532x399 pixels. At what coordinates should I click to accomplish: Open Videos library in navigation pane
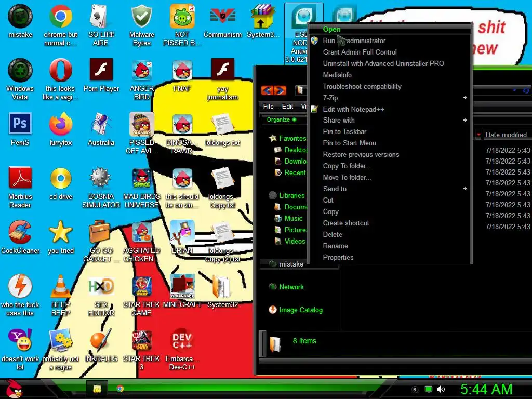290,241
